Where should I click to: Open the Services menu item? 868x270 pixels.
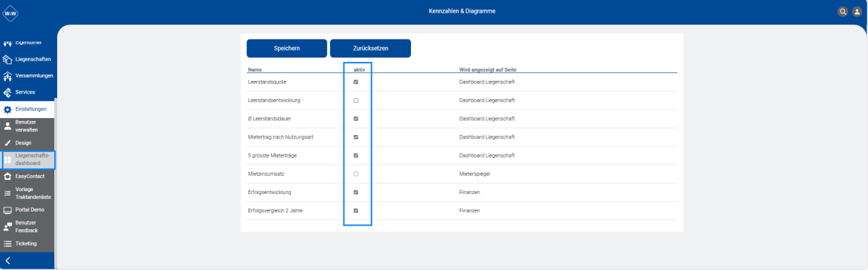coord(25,92)
